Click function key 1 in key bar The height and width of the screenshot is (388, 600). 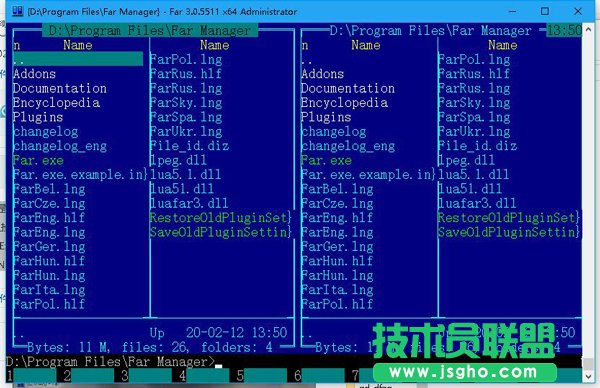click(x=31, y=375)
